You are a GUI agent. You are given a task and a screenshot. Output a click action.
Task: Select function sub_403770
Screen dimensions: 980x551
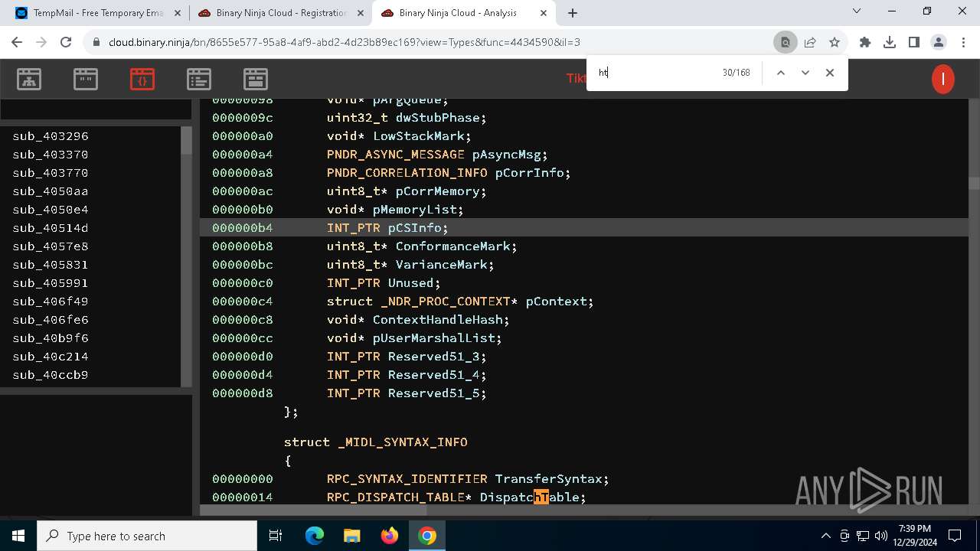(x=51, y=173)
